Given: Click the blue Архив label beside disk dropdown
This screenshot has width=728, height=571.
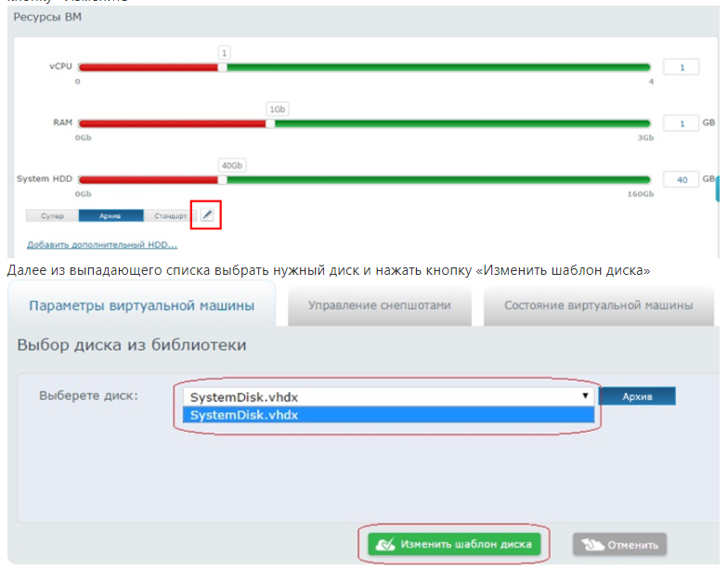Looking at the screenshot, I should point(637,396).
